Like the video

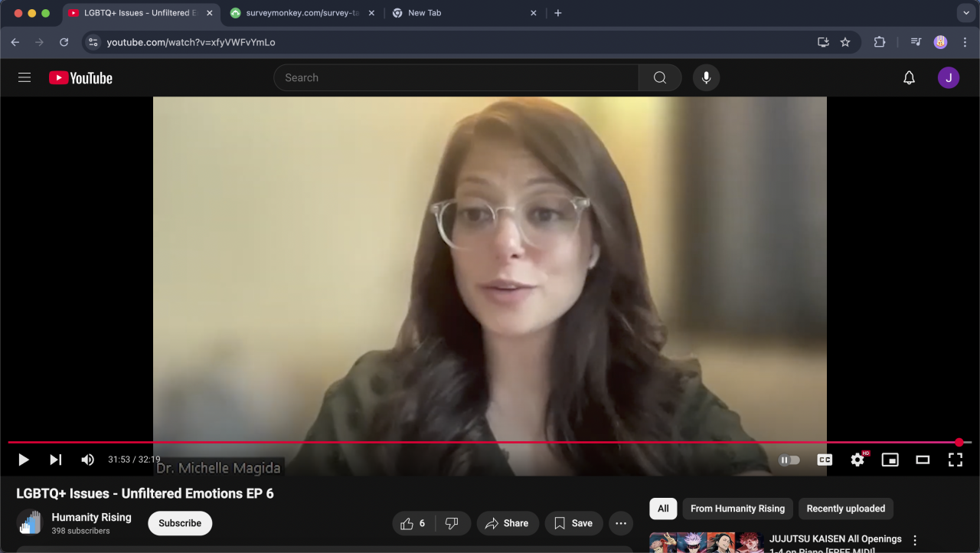[x=413, y=523]
